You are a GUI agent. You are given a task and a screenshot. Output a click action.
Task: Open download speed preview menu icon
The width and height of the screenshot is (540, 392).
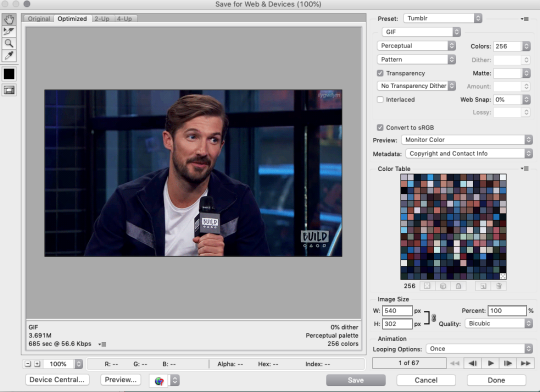click(102, 344)
